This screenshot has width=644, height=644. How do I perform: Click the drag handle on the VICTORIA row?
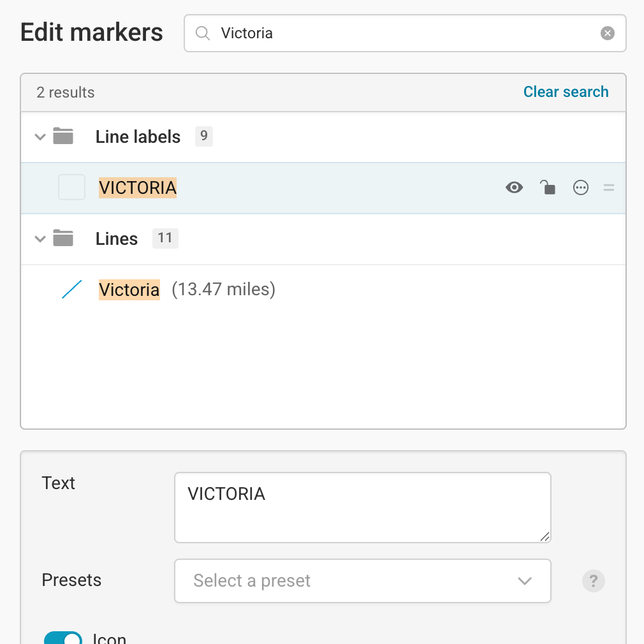click(608, 187)
